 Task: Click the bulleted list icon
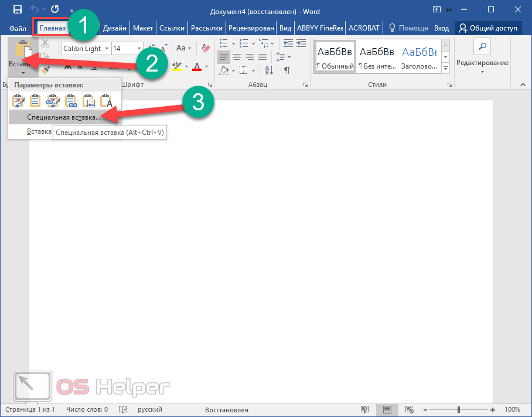(224, 43)
